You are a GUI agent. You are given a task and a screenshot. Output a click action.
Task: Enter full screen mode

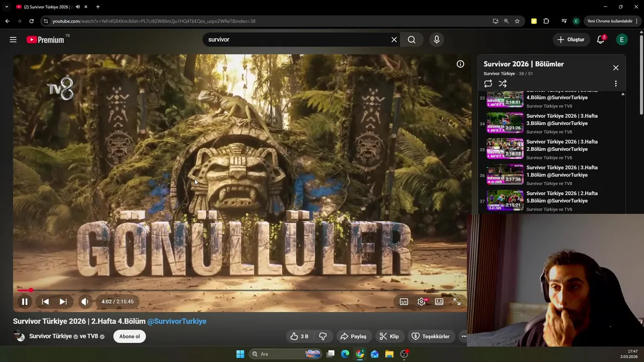[x=457, y=302]
